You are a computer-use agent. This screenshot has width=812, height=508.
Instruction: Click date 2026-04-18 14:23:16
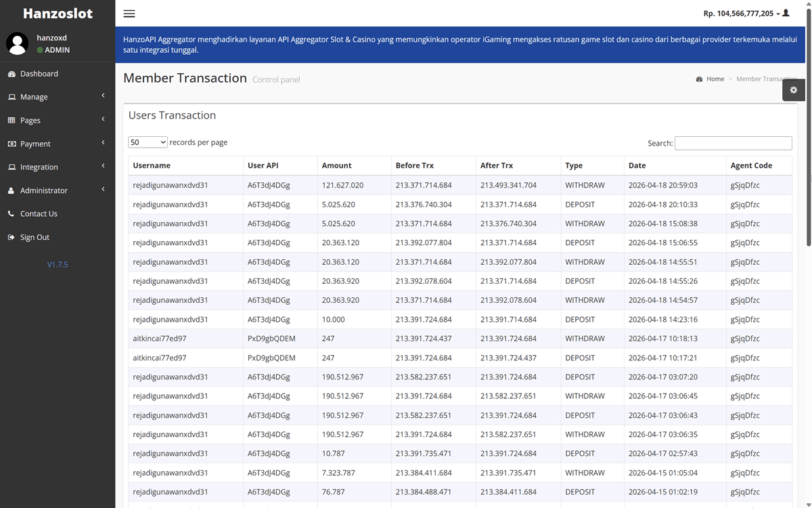pyautogui.click(x=662, y=320)
